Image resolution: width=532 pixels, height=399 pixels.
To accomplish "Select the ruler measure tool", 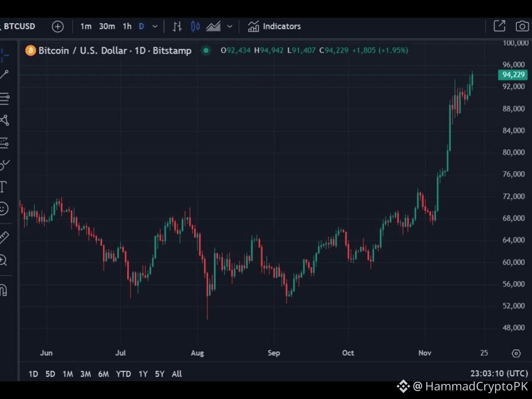I will (4, 237).
